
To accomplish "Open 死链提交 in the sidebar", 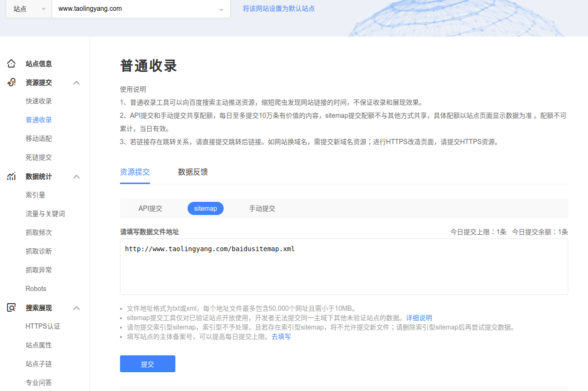I will point(39,158).
